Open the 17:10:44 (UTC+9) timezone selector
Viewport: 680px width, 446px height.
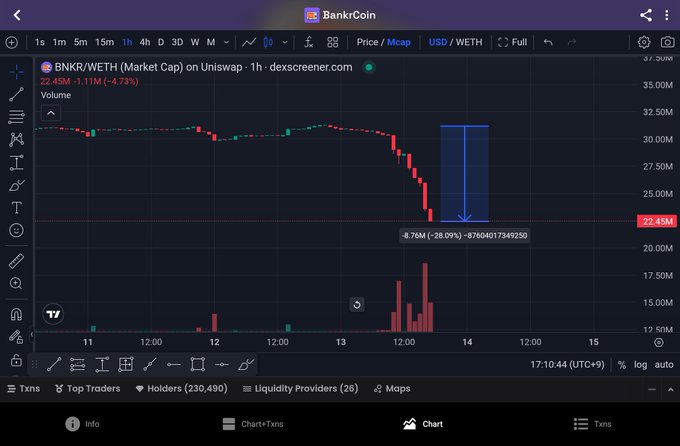click(x=567, y=364)
